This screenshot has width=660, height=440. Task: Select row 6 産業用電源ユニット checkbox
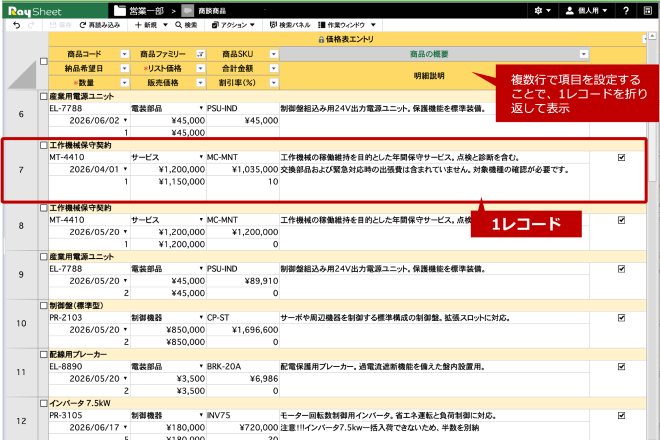click(x=44, y=96)
